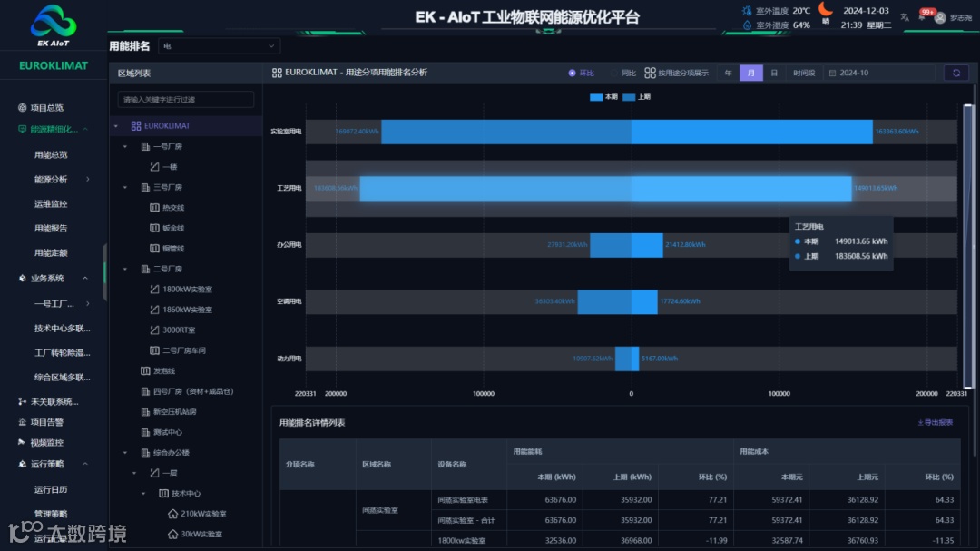Viewport: 980px width, 551px height.
Task: Click the 运行策略 menu icon
Action: point(23,464)
